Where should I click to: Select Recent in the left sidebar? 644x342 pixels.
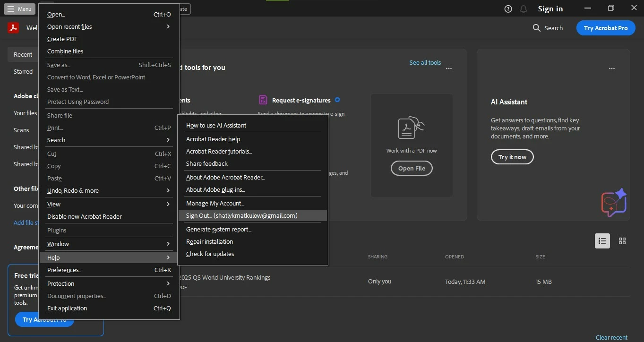(x=23, y=54)
